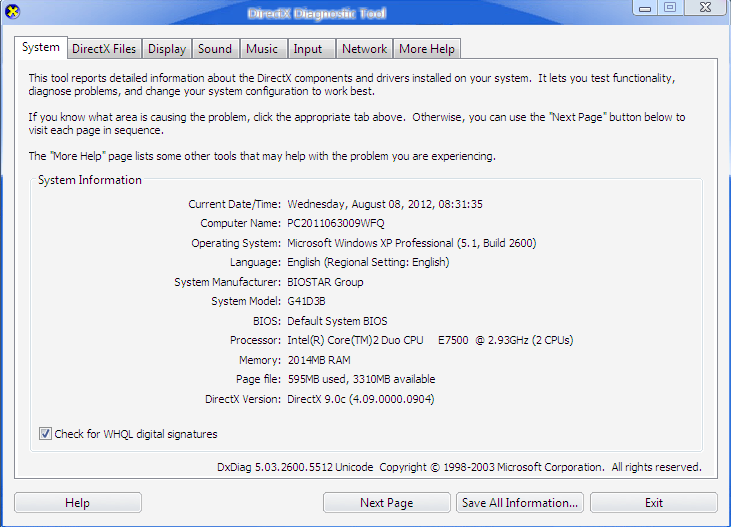731x527 pixels.
Task: Click the Page file value 595MB used
Action: pos(361,379)
